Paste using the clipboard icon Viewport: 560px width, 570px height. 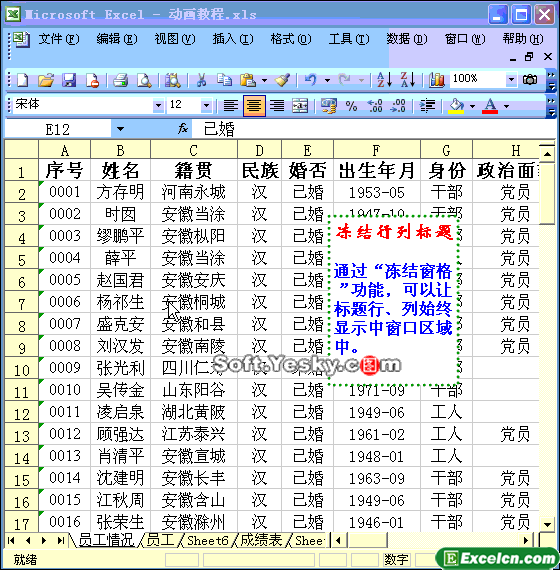248,80
